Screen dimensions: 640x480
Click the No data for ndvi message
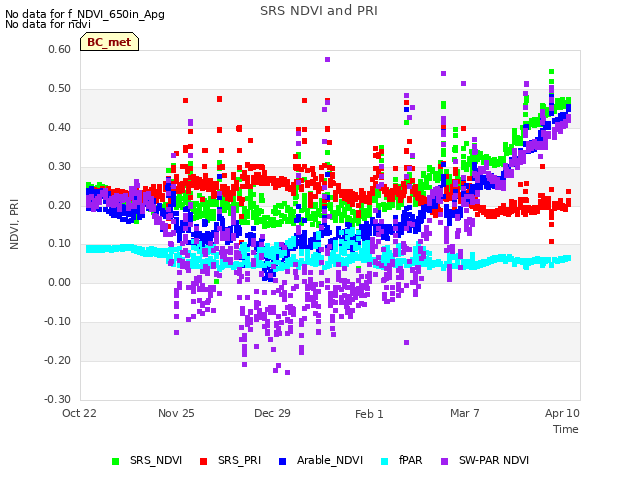tap(48, 24)
